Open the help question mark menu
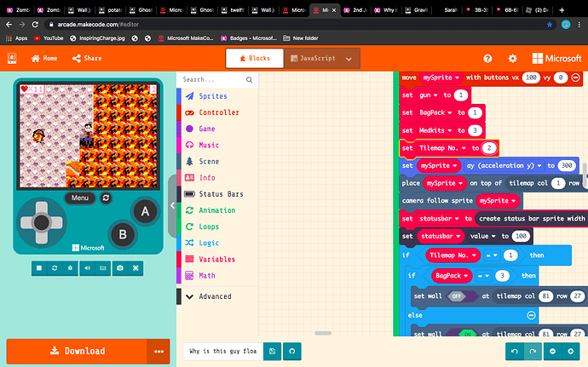Image resolution: width=588 pixels, height=367 pixels. (x=487, y=59)
